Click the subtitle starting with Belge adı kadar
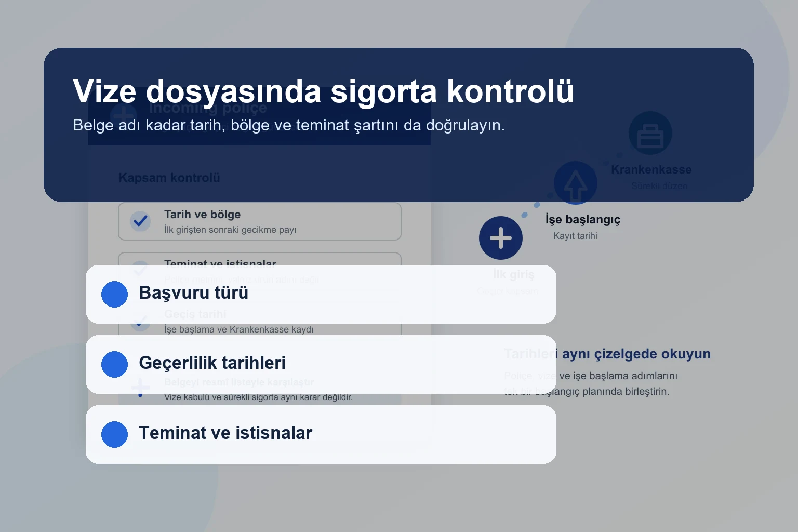This screenshot has height=532, width=798. 288,125
